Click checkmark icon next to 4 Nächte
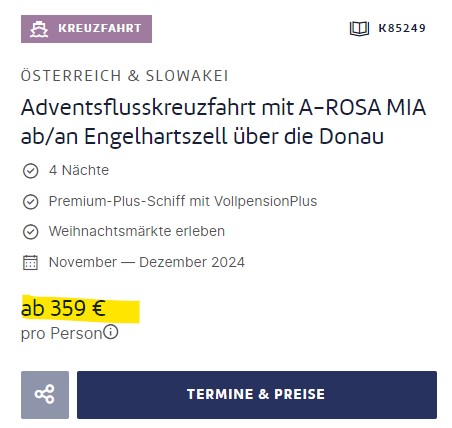 pyautogui.click(x=30, y=171)
